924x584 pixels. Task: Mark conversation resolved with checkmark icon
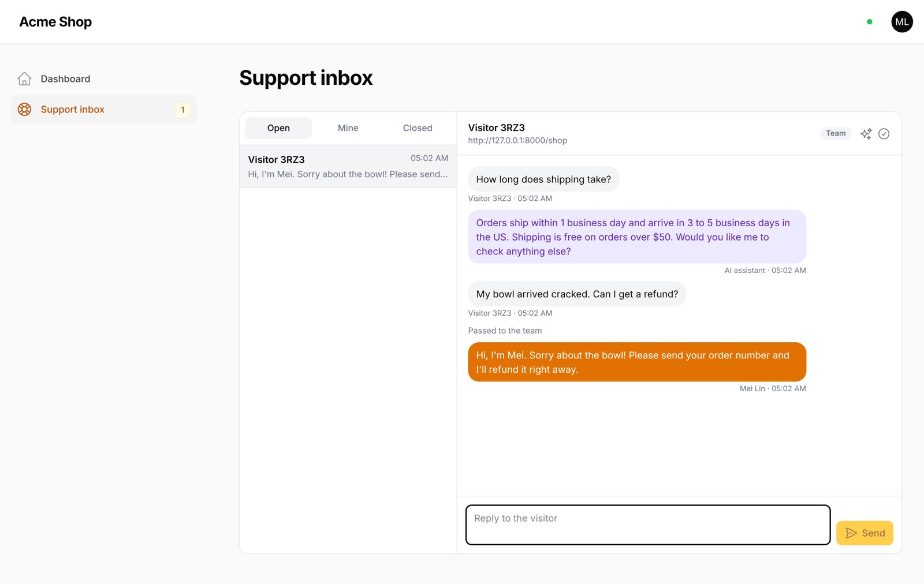click(884, 134)
